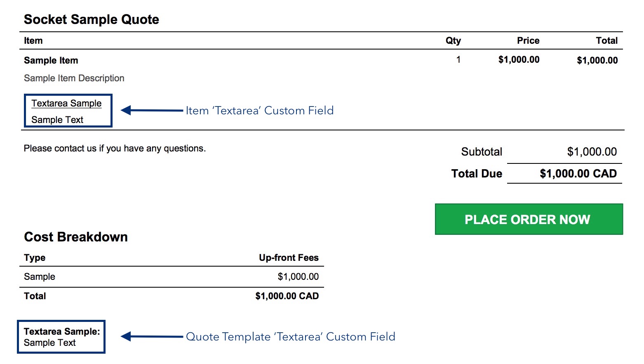Click the Item column header
Screen dimensions: 644x364
(x=33, y=40)
